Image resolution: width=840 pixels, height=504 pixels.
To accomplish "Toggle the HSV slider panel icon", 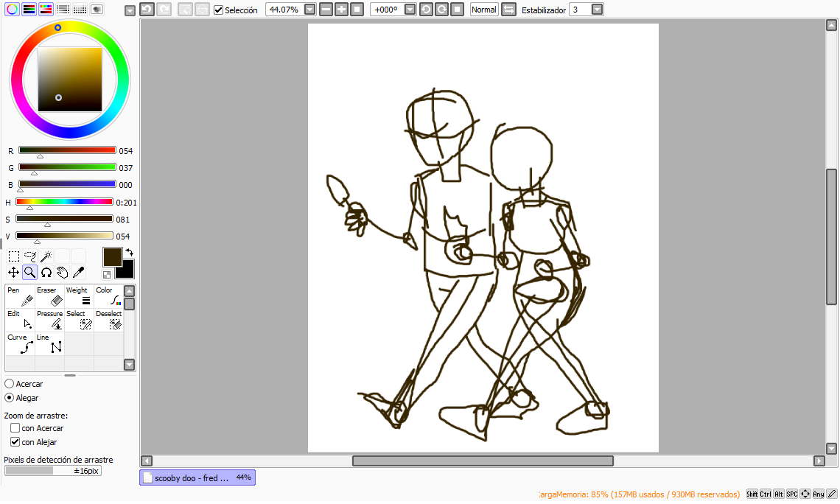I will [46, 9].
